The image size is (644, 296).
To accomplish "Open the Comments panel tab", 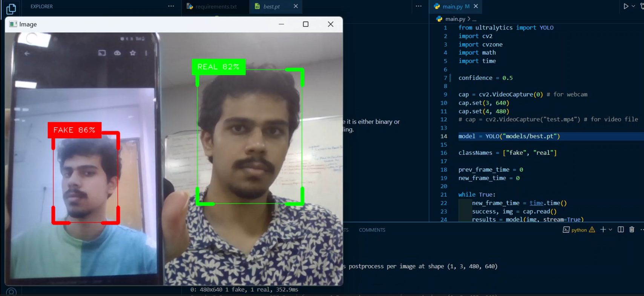I will [x=372, y=230].
